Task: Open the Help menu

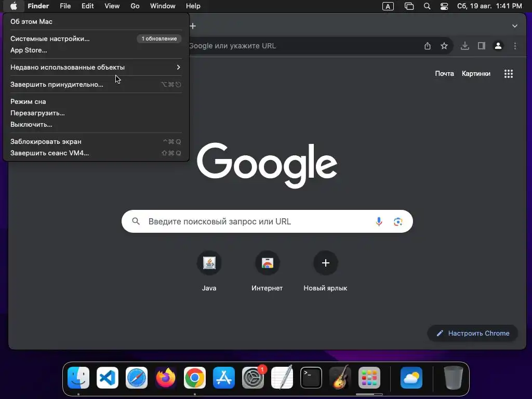Action: tap(193, 6)
